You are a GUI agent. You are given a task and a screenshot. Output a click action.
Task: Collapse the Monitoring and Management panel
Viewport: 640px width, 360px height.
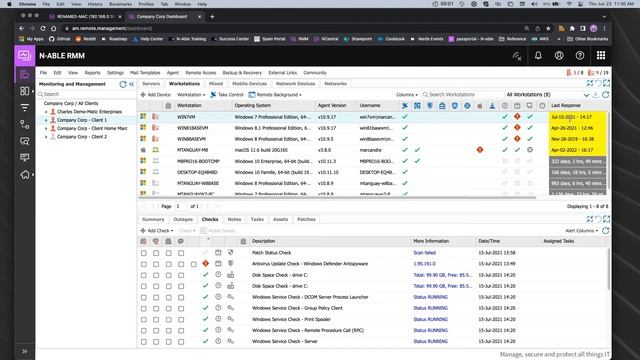pos(131,84)
